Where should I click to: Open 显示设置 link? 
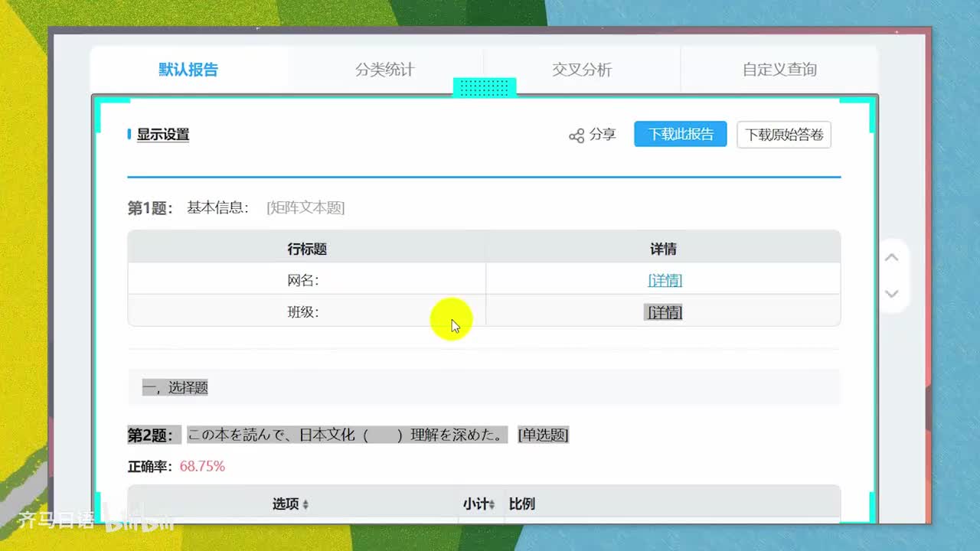[x=163, y=135]
